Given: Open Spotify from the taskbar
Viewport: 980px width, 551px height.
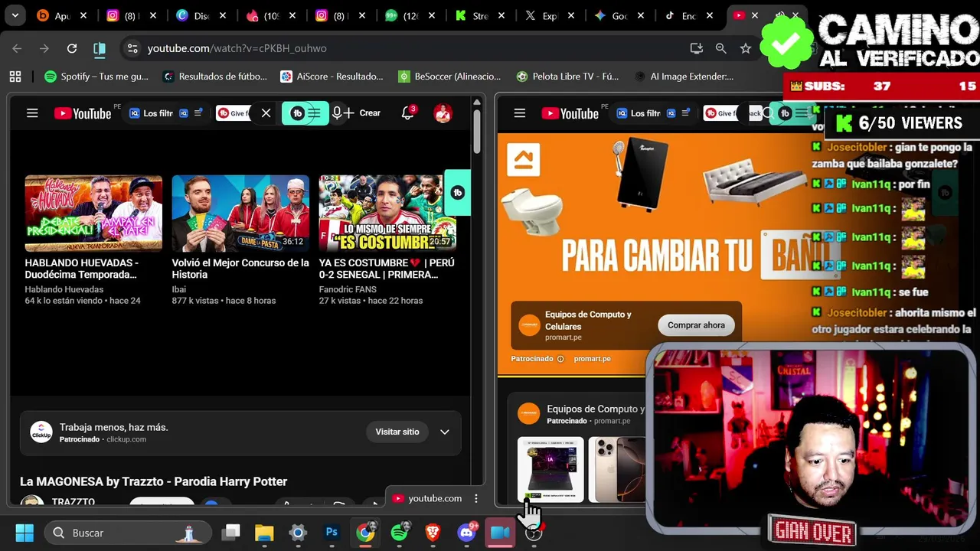Looking at the screenshot, I should coord(399,533).
